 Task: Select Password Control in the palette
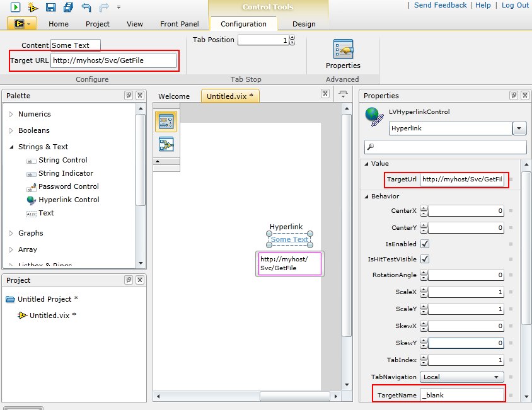pyautogui.click(x=63, y=186)
